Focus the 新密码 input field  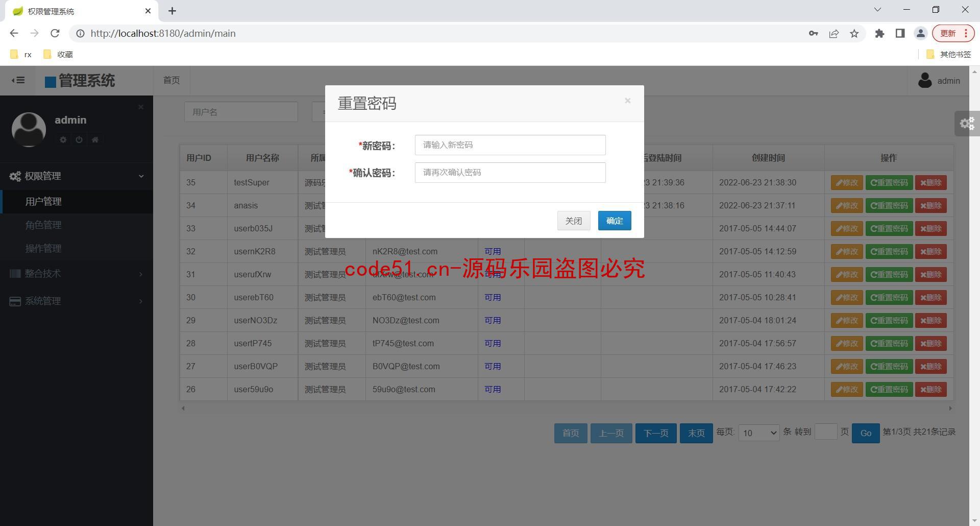tap(510, 145)
